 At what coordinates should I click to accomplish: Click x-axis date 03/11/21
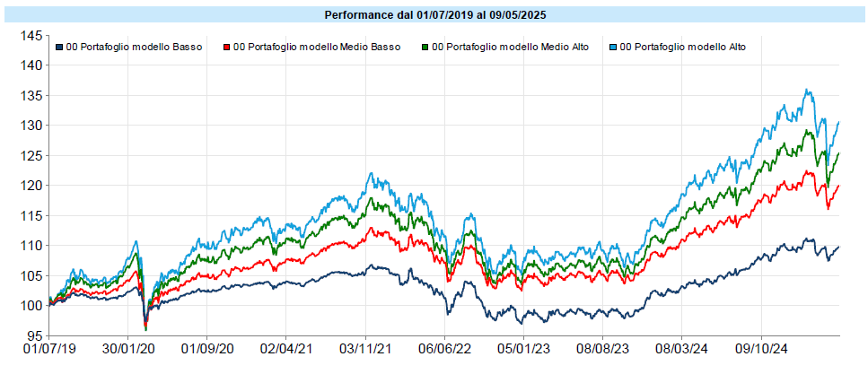(x=365, y=349)
